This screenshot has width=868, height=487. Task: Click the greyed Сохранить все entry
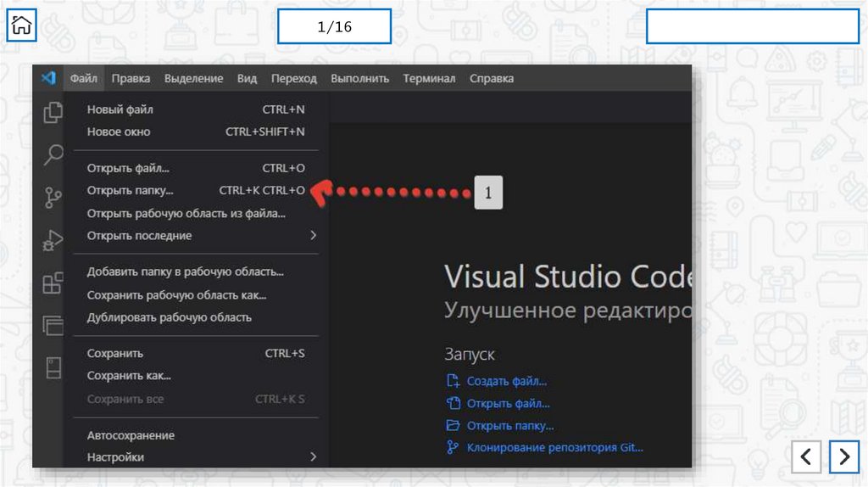(196, 399)
